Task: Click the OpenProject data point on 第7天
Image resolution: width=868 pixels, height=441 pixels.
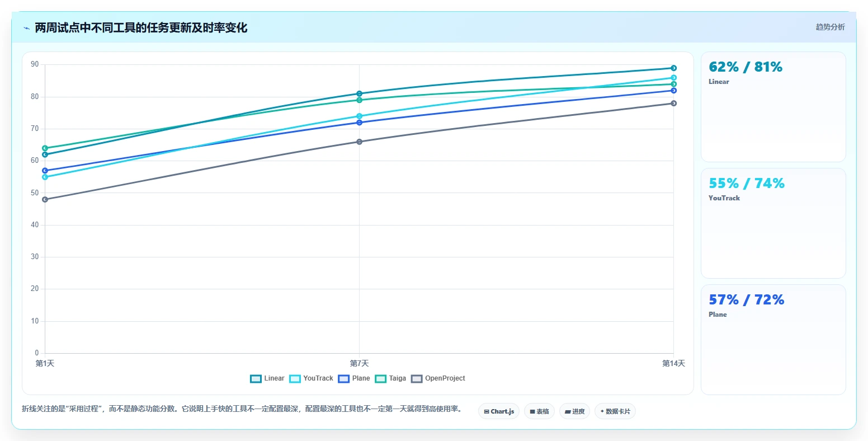Action: 359,142
